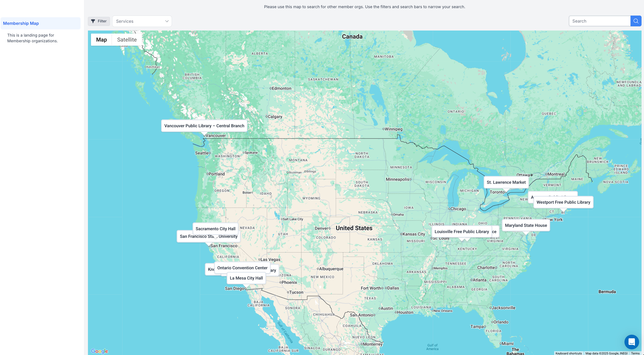Click the Ontario Convention Center label
The height and width of the screenshot is (355, 644).
(242, 268)
